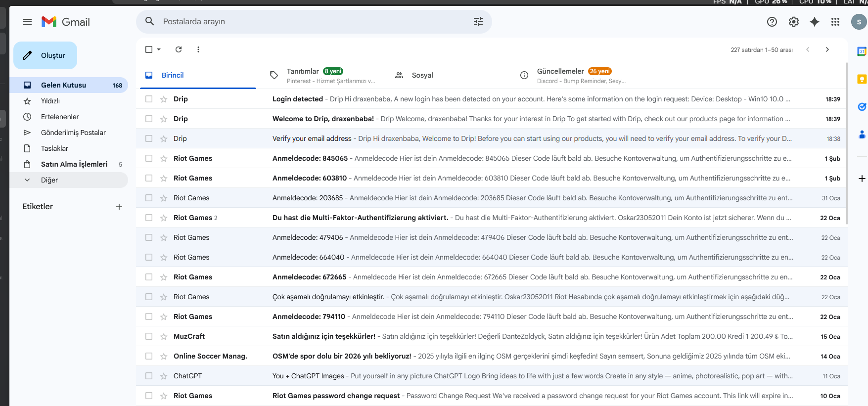Open Google Calendar side panel icon
The height and width of the screenshot is (406, 868).
(862, 51)
